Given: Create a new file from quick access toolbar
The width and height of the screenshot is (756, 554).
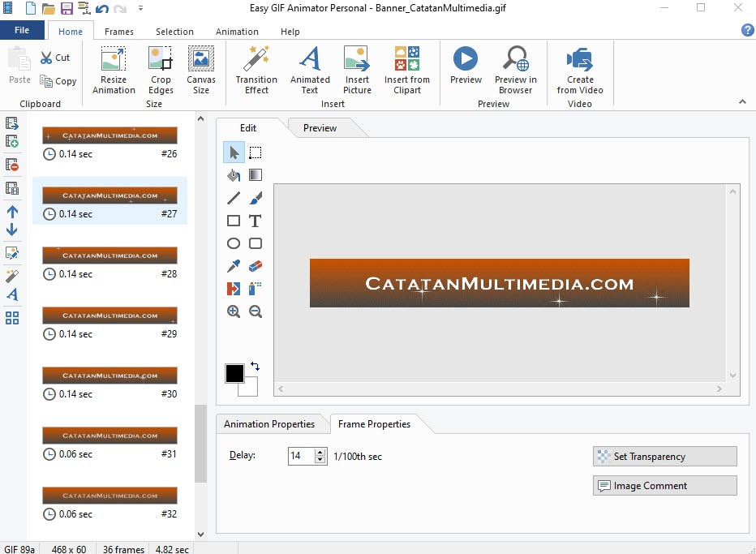Looking at the screenshot, I should 30,8.
